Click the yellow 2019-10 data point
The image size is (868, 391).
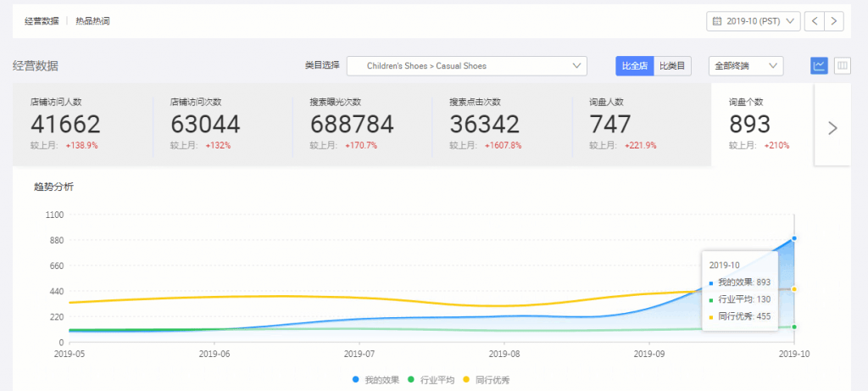pos(794,289)
